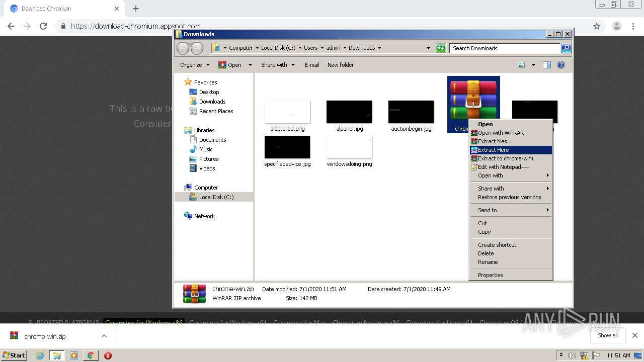Image resolution: width=644 pixels, height=362 pixels.
Task: Click the E-mail toolbar button
Action: click(312, 65)
